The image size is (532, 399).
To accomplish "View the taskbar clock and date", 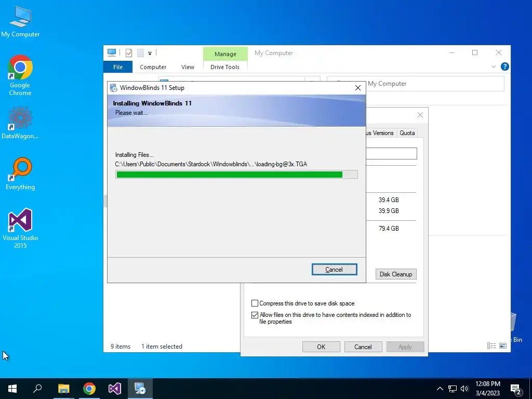I will pos(487,389).
